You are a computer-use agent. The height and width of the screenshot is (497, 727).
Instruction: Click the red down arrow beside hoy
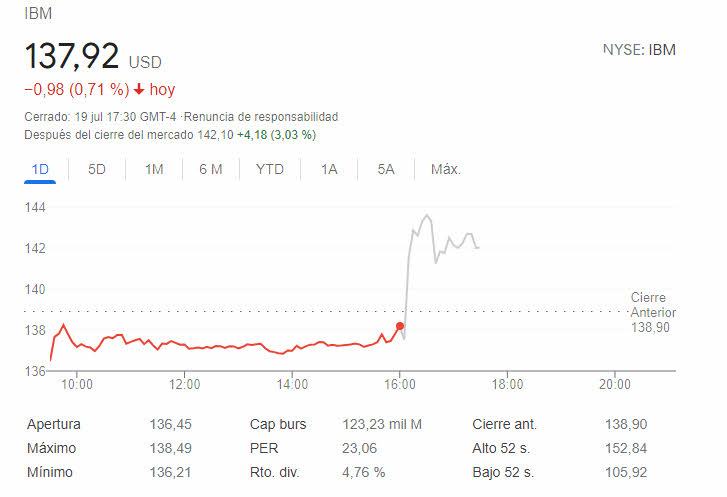[x=138, y=90]
